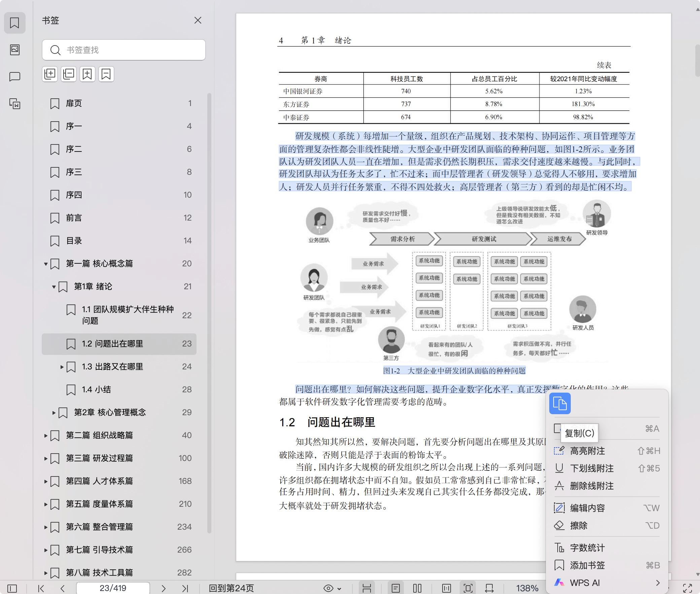Click the collapse all bookmarks icon
This screenshot has height=594, width=700.
coord(69,74)
